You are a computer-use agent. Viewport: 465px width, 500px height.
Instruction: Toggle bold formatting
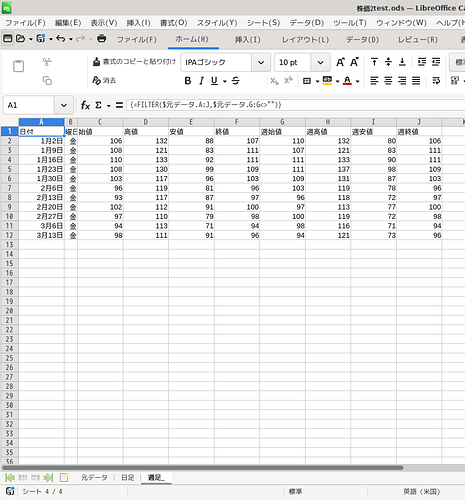coord(188,81)
